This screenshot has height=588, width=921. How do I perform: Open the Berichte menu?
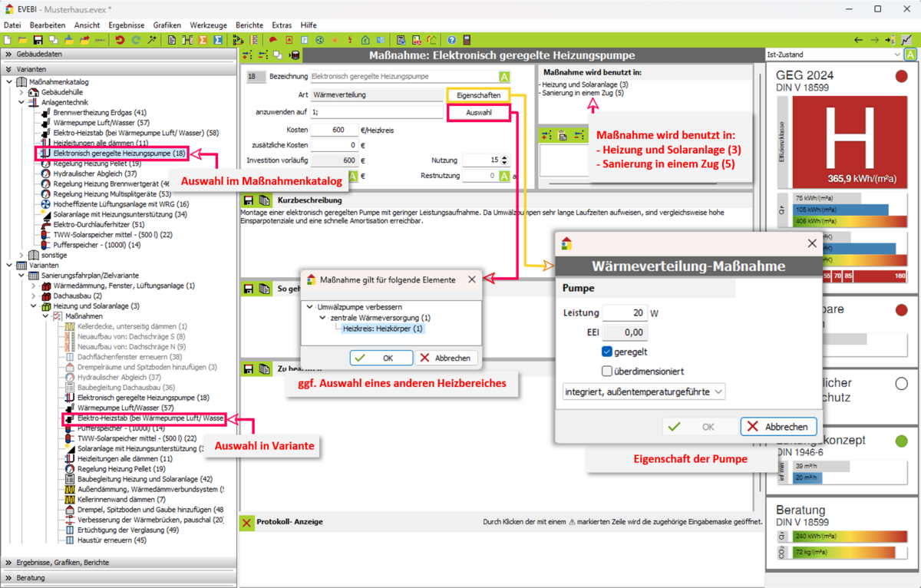click(x=249, y=25)
